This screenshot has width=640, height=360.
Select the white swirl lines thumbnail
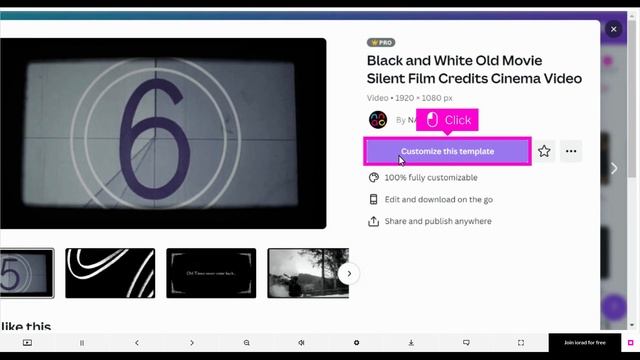(x=110, y=273)
